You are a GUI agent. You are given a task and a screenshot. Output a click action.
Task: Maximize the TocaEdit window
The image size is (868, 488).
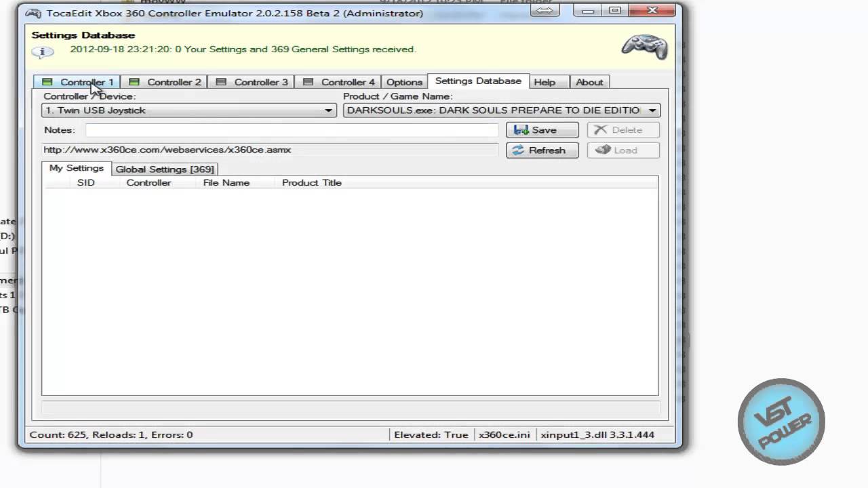615,10
